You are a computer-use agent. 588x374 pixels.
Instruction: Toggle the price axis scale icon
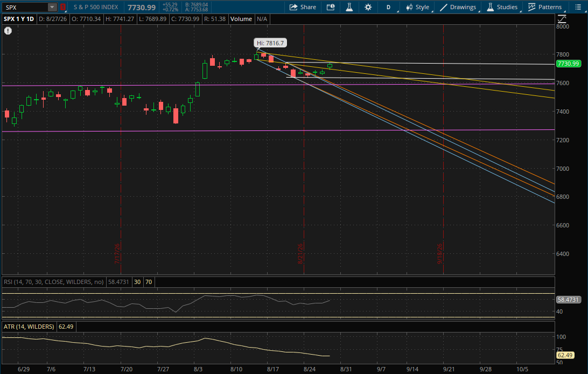coord(562,19)
